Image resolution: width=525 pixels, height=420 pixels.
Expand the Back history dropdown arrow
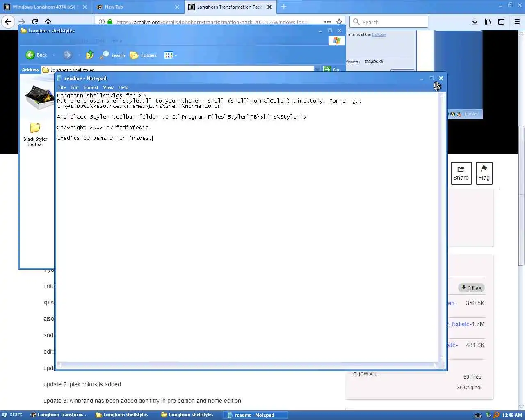pos(54,55)
